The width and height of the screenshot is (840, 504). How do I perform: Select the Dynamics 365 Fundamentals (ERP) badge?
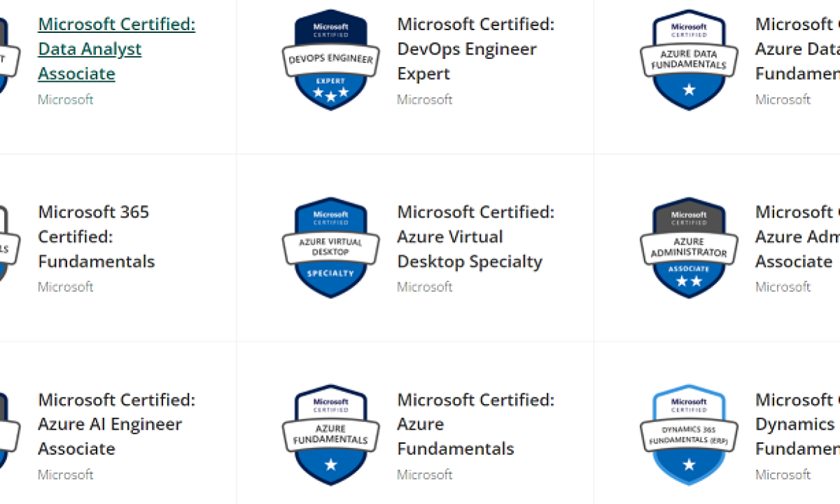[x=689, y=435]
